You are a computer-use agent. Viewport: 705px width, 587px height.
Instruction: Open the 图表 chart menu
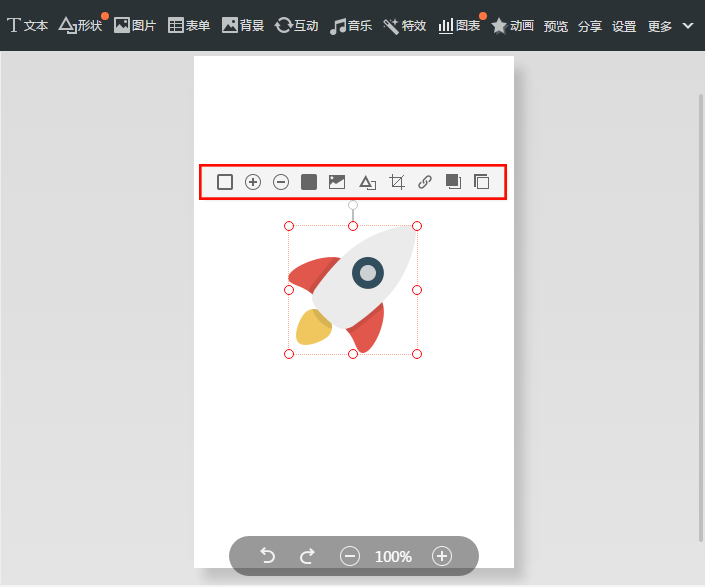(x=459, y=26)
